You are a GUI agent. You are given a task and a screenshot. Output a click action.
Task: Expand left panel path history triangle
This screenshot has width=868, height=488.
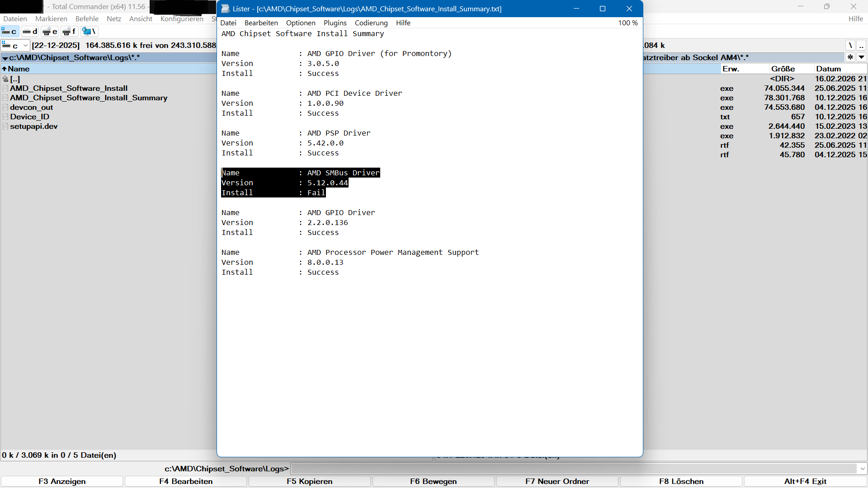point(5,58)
